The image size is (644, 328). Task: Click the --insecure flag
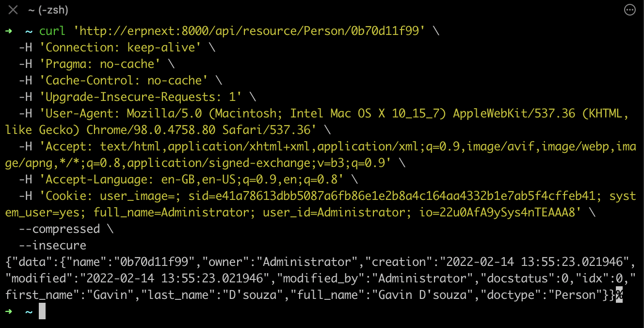coord(52,246)
